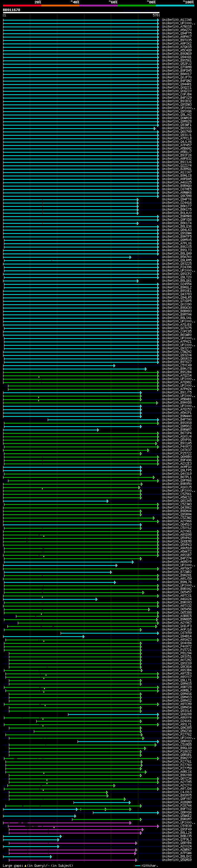Select hit label UniRef100_Q9SDW3

(x=177, y=104)
